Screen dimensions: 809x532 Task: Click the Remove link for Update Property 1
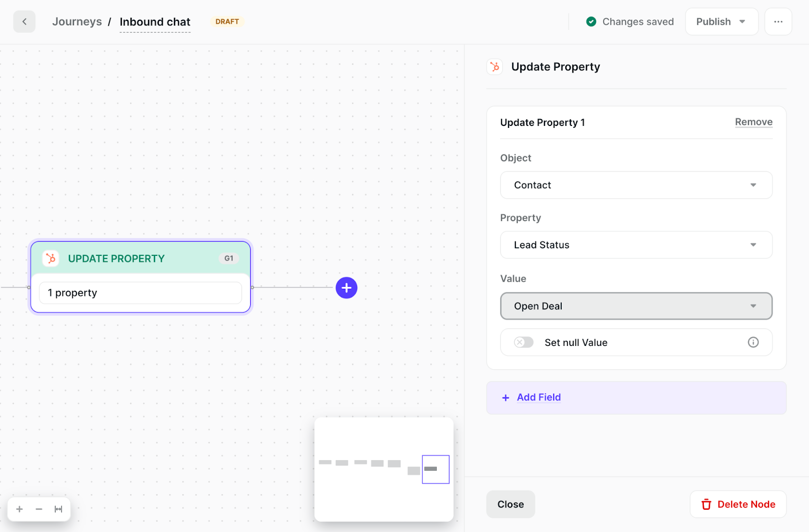coord(753,122)
